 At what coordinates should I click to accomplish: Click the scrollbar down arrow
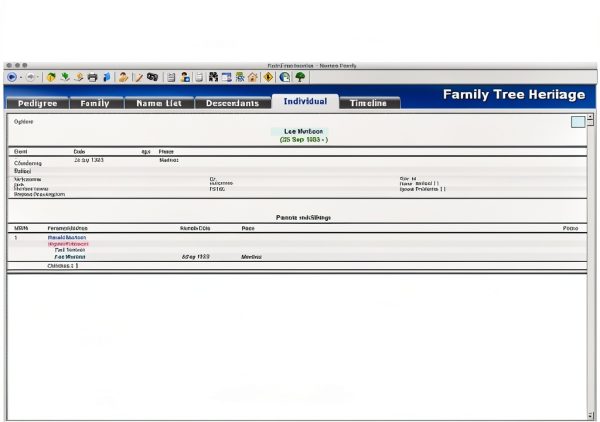590,415
